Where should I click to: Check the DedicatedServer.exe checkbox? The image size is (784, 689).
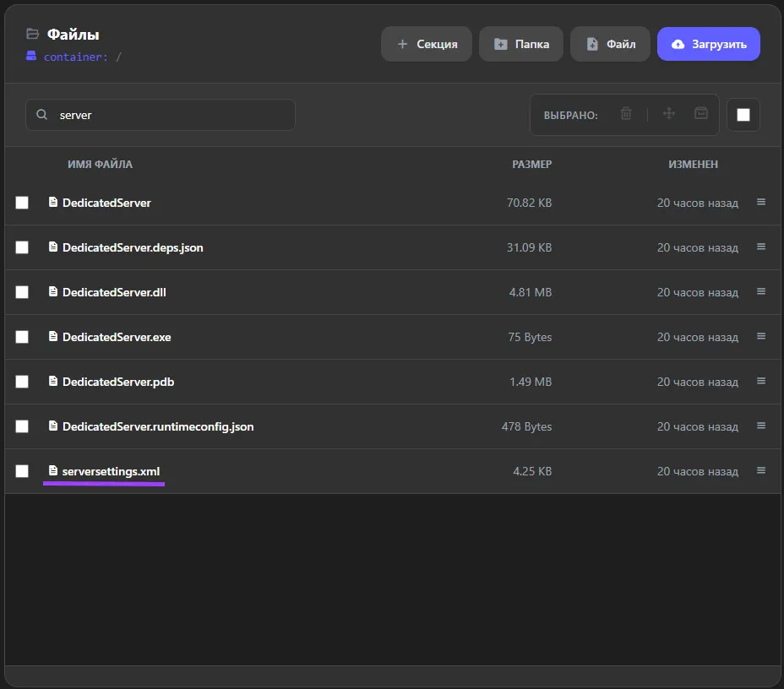(x=22, y=337)
